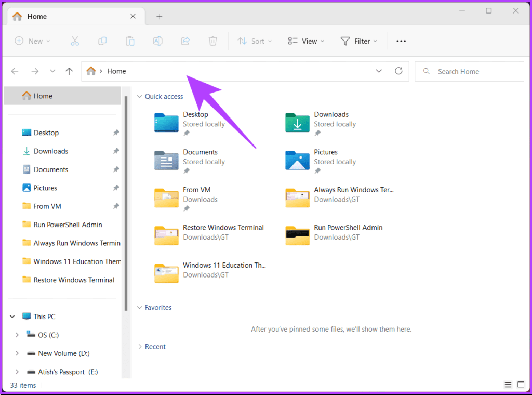Refresh the Home folder view

pyautogui.click(x=398, y=71)
